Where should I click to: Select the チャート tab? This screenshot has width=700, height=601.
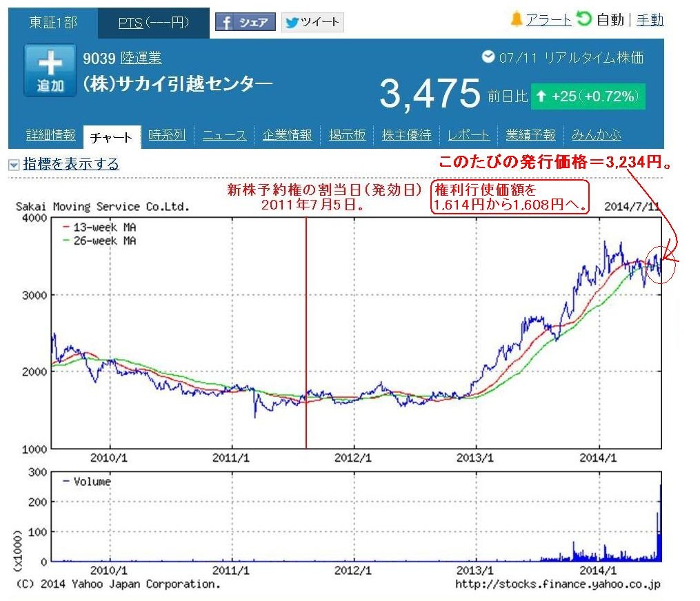(x=112, y=137)
